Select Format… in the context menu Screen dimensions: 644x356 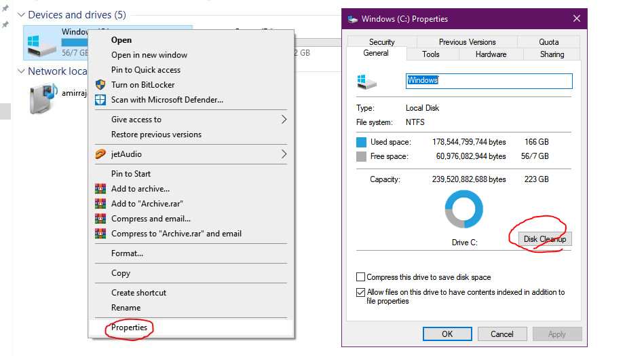[x=128, y=253]
